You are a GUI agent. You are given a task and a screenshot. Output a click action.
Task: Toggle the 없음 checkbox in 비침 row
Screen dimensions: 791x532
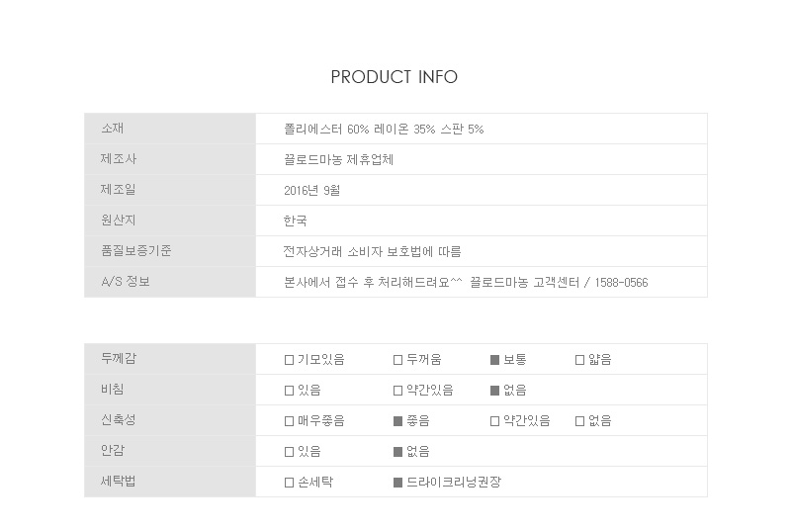[495, 391]
